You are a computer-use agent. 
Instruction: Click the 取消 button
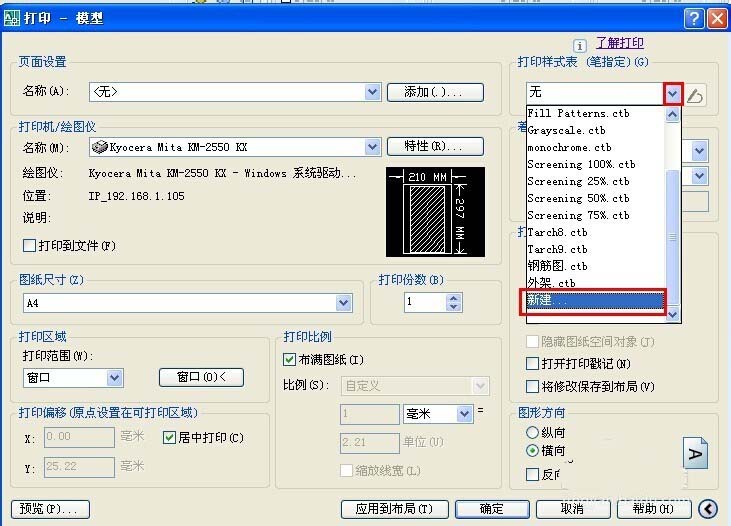point(573,509)
